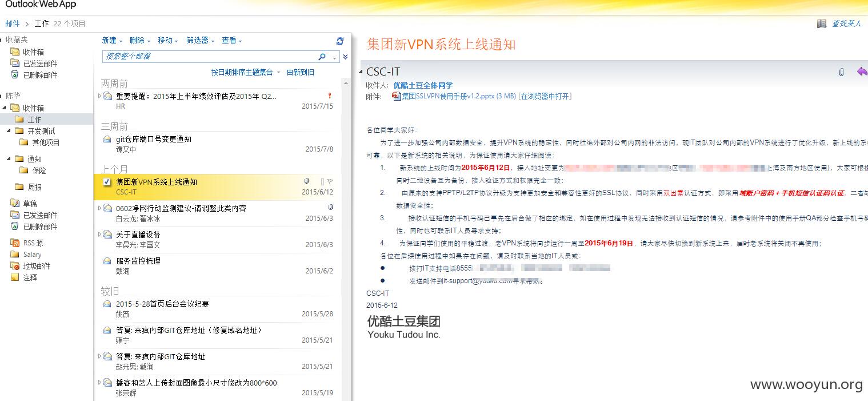The height and width of the screenshot is (401, 868).
Task: Toggle the category box on the selected VPN email
Action: [x=322, y=182]
